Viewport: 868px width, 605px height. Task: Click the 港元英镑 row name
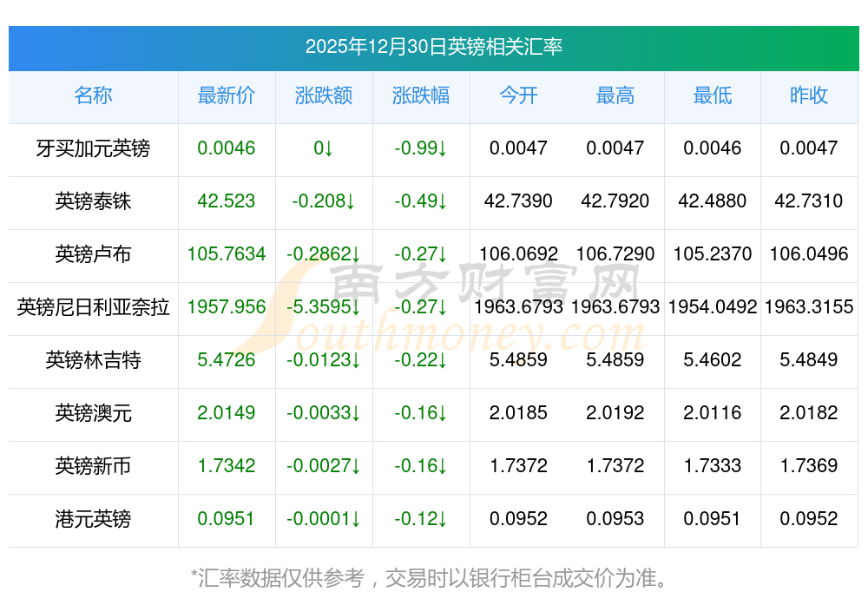(x=93, y=519)
